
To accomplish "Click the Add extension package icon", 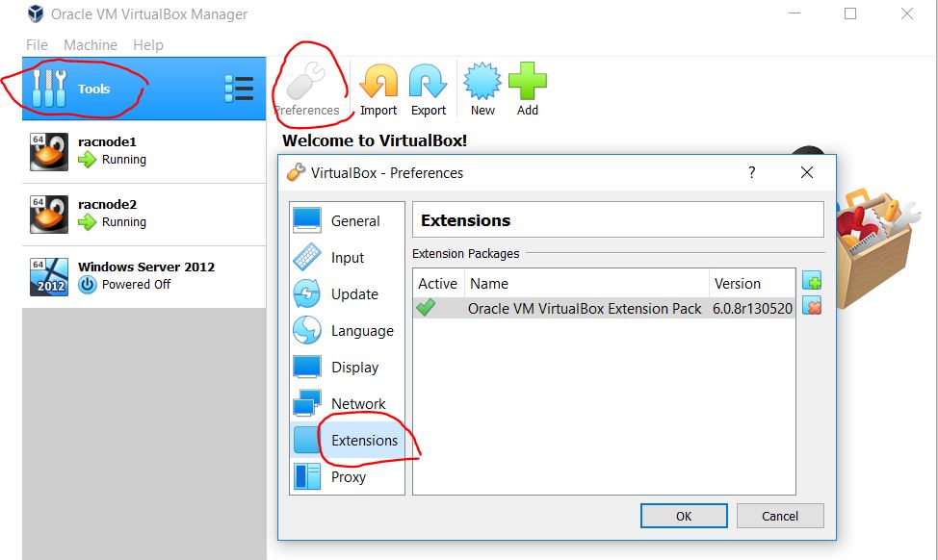I will [x=813, y=281].
